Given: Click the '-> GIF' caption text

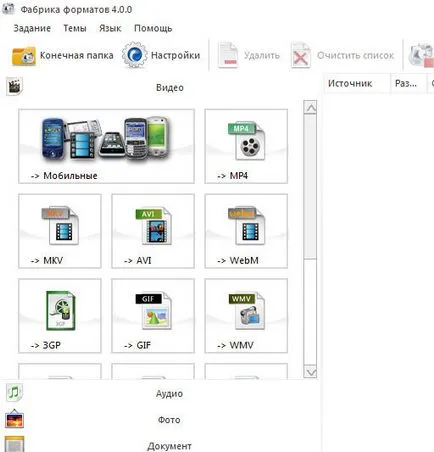Looking at the screenshot, I should pos(137,345).
